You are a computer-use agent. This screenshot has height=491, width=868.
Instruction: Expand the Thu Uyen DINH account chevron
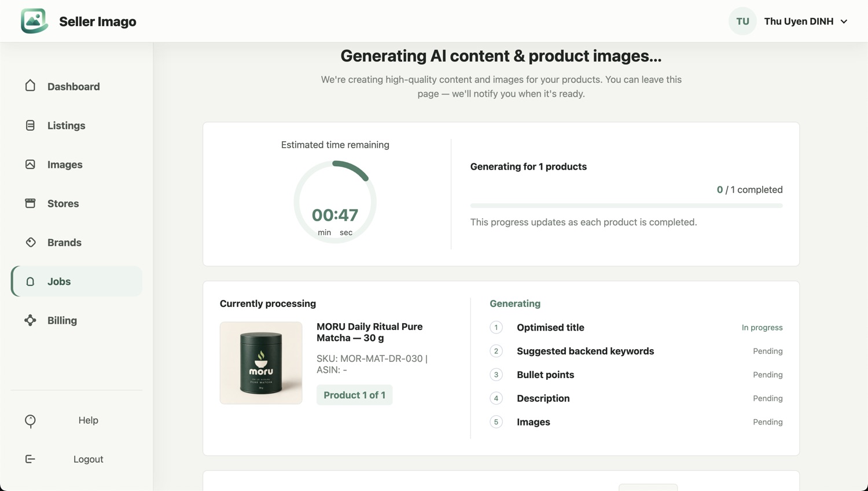click(844, 21)
